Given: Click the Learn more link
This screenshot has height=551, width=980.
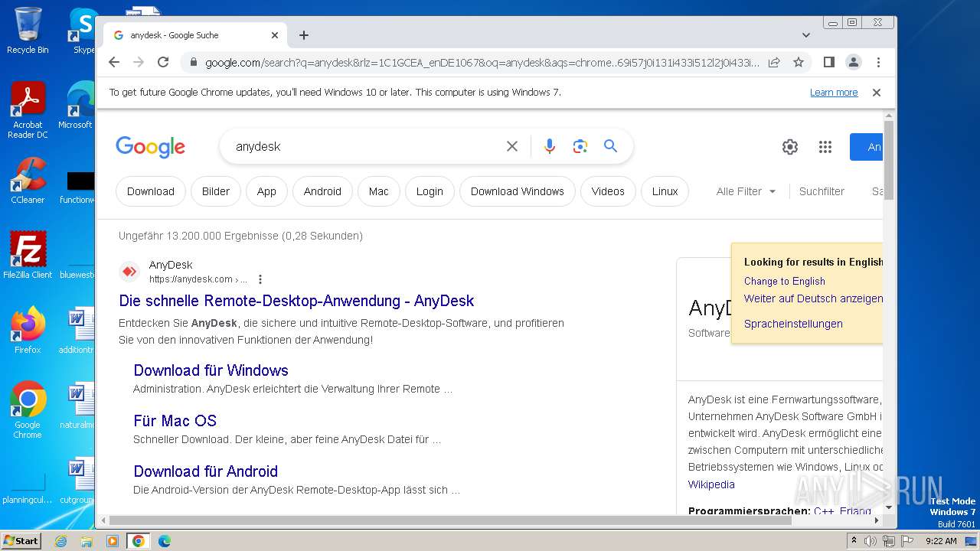Looking at the screenshot, I should [834, 93].
